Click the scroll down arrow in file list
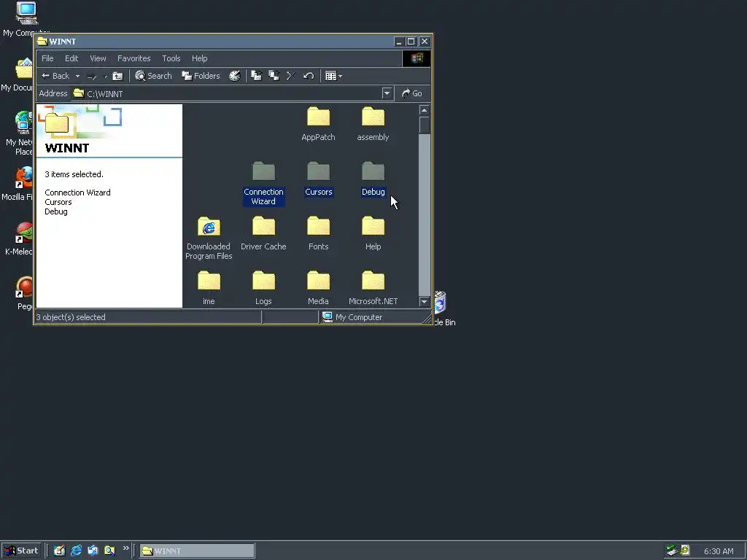The width and height of the screenshot is (747, 560). click(x=424, y=301)
